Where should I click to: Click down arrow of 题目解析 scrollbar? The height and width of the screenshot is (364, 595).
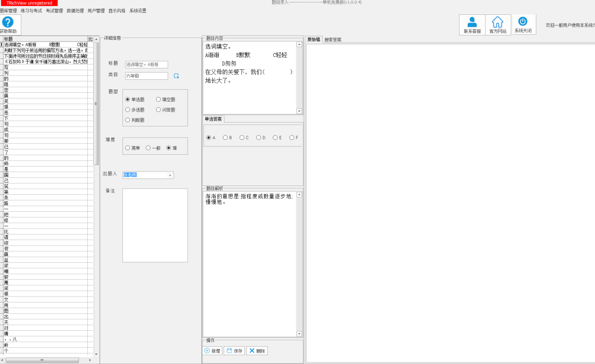pyautogui.click(x=299, y=334)
